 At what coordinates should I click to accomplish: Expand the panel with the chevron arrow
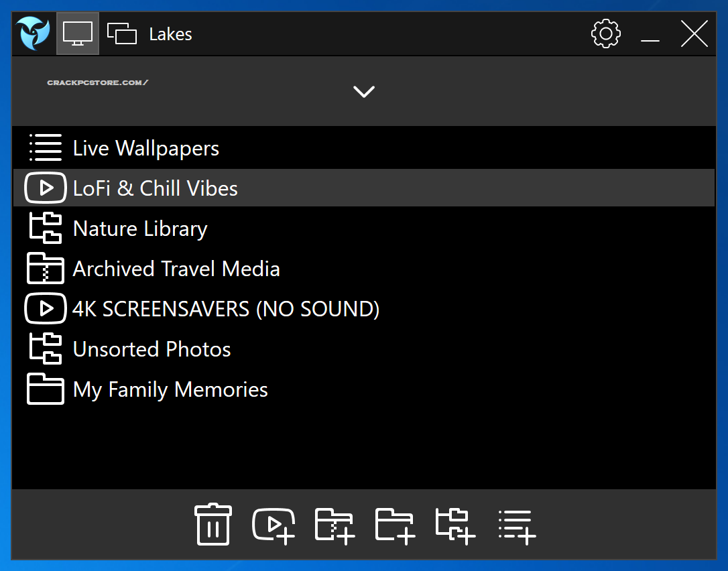(364, 92)
